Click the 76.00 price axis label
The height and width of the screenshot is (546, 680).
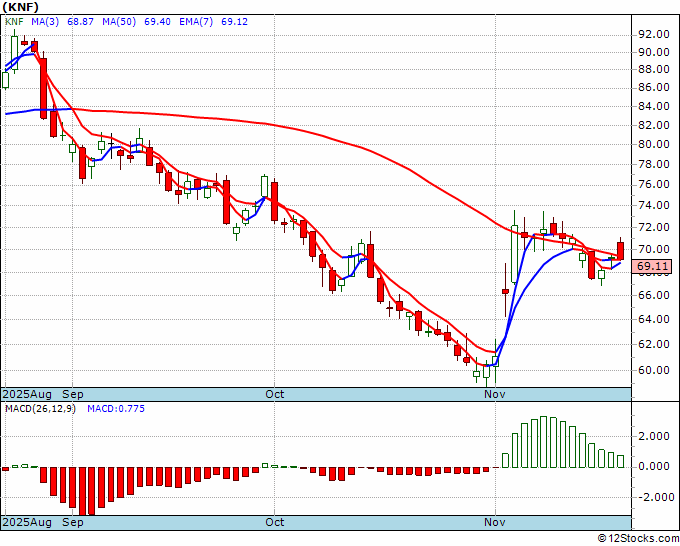pyautogui.click(x=654, y=184)
